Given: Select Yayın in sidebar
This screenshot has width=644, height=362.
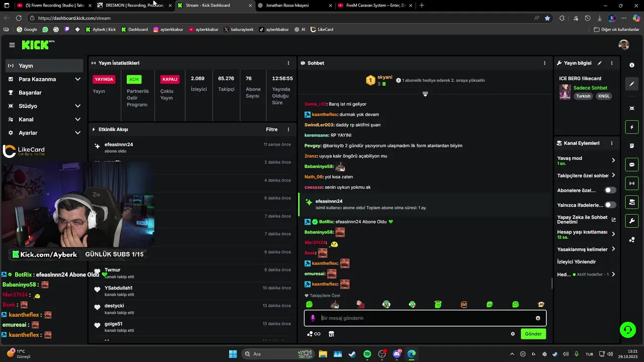Looking at the screenshot, I should click(x=44, y=66).
